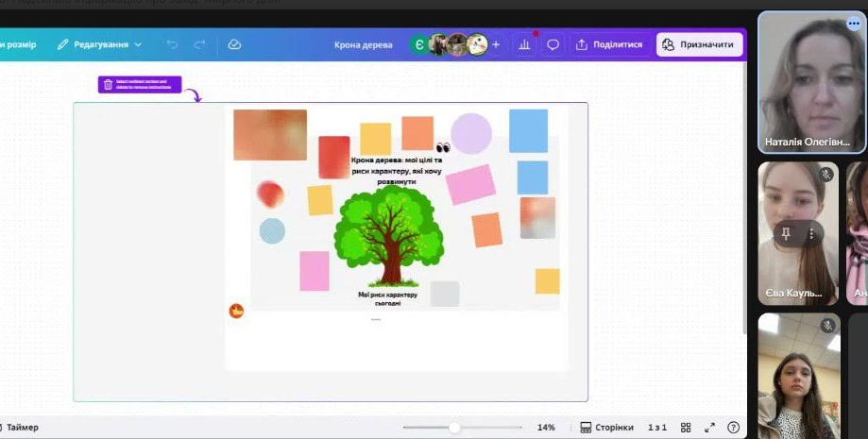Screen dimensions: 868x439
Task: Open three-dot menu on the middle participant's tile
Action: pos(810,232)
